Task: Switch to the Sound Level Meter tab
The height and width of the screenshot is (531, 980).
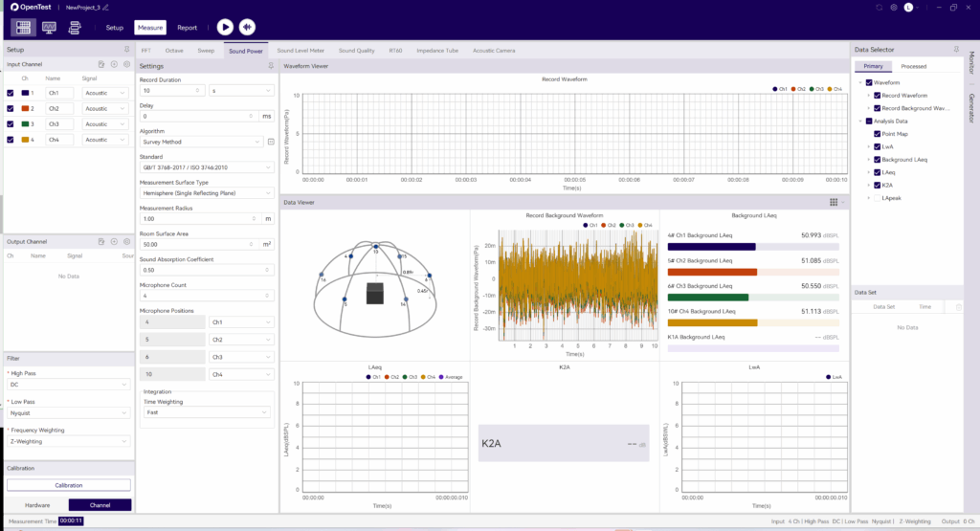Action: (x=301, y=49)
